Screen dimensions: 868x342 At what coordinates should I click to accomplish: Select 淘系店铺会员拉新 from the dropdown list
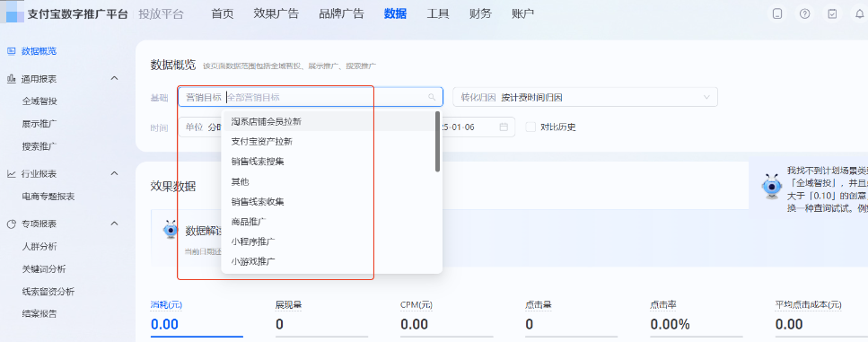coord(328,121)
